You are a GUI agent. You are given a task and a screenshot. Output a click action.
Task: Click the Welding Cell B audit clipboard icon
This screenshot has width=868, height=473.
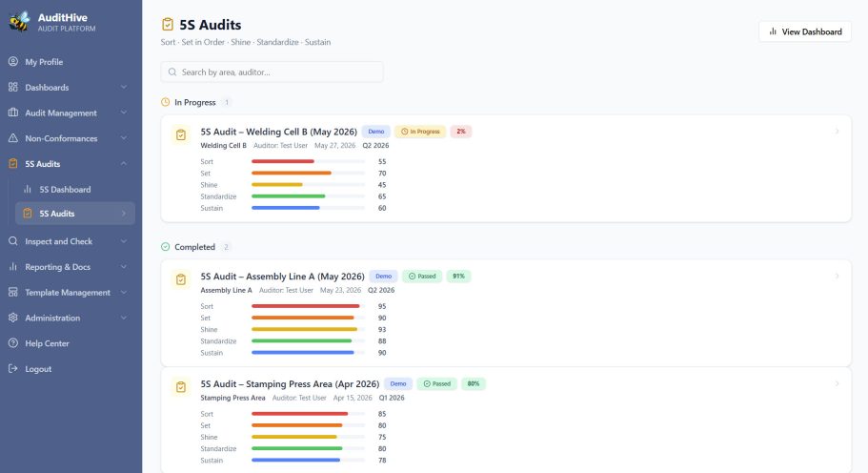tap(181, 134)
